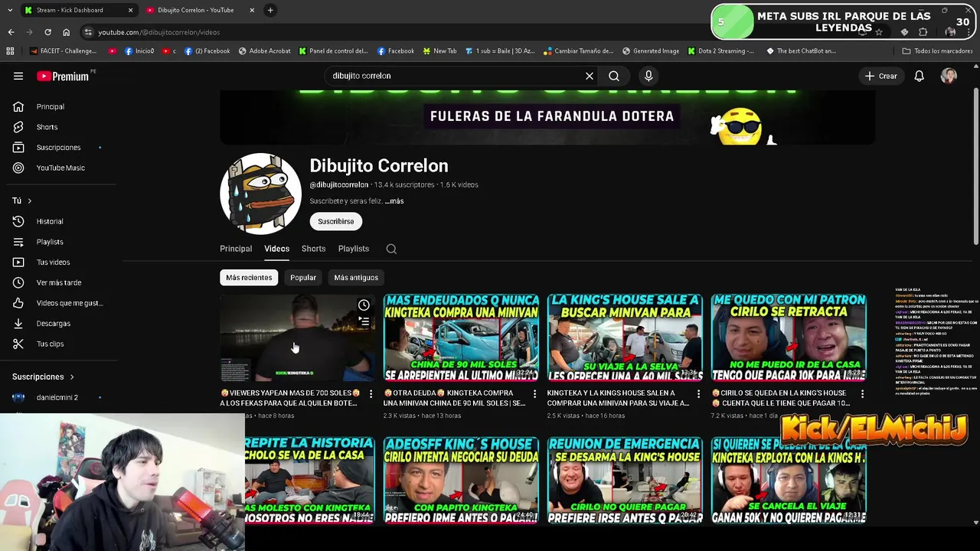Open Descargas in the sidebar
Screen dimensions: 980x551
[x=54, y=323]
